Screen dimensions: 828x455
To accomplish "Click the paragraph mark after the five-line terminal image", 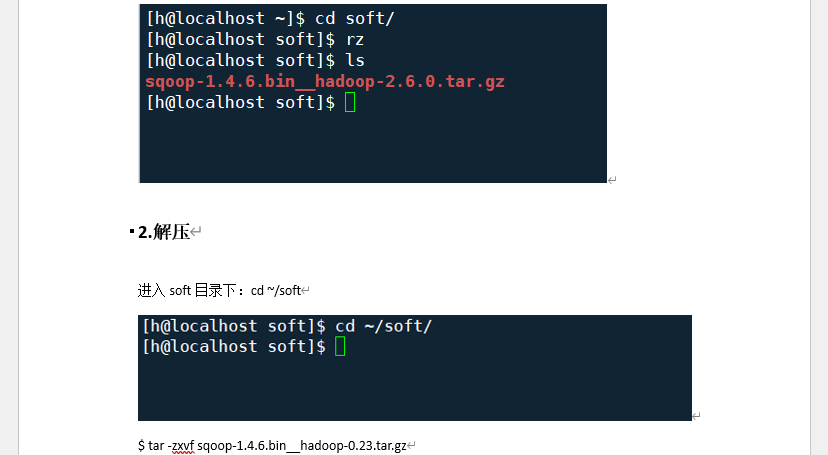I will [612, 180].
